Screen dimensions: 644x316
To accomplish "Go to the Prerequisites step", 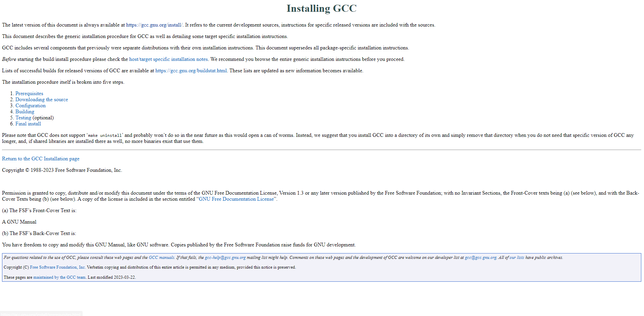I will coord(29,93).
